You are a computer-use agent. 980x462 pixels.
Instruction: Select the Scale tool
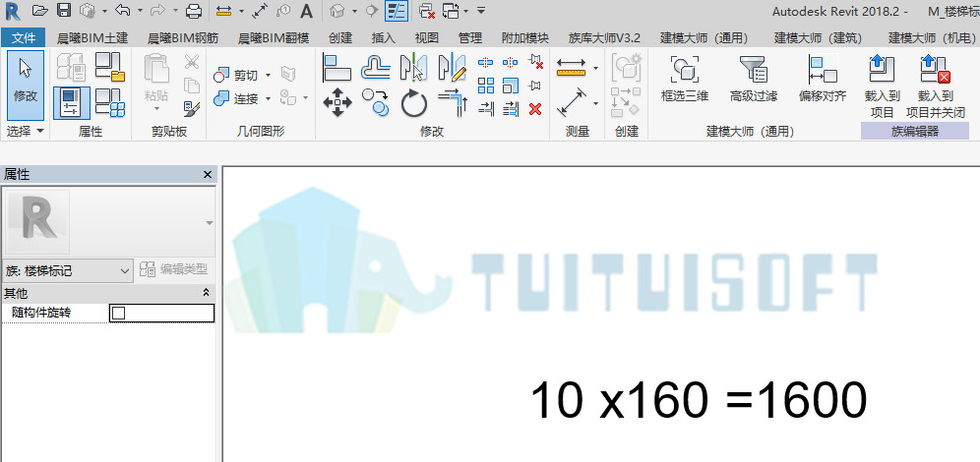511,86
